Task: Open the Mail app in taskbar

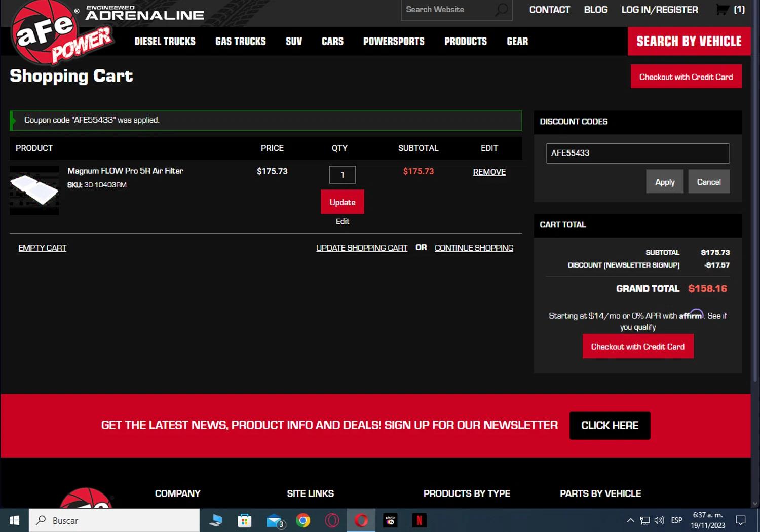Action: [275, 520]
